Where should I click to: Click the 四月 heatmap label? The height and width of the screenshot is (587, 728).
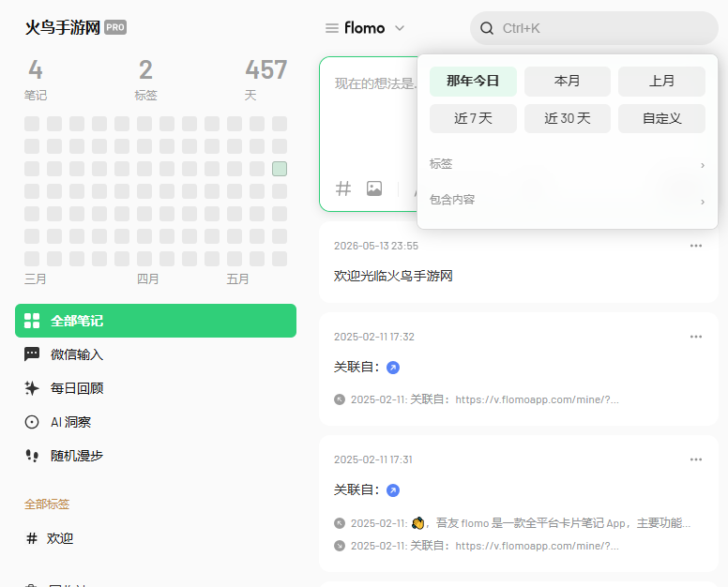pyautogui.click(x=147, y=278)
